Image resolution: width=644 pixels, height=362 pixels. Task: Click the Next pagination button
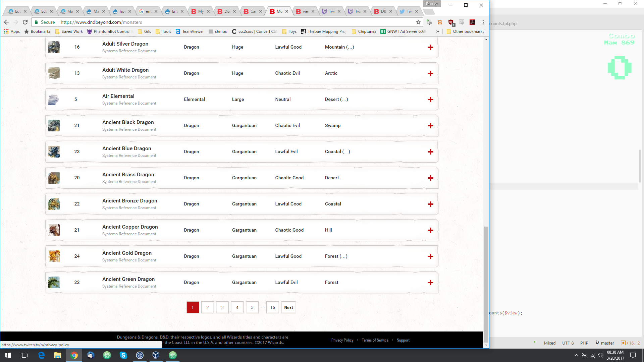[288, 307]
